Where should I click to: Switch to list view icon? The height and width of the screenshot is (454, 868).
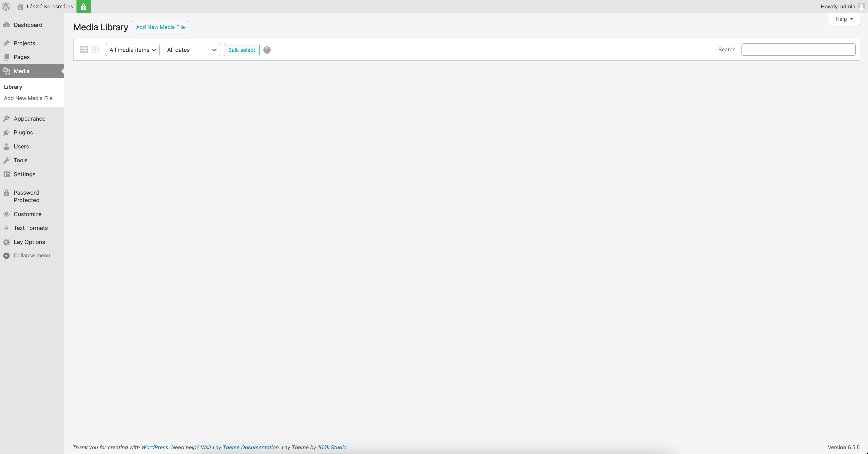84,50
